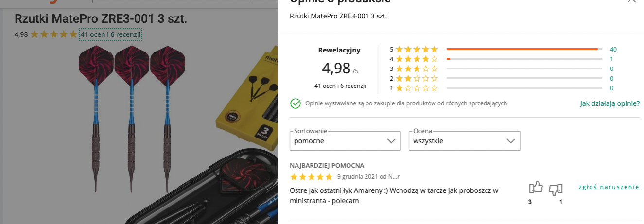Click the two-star rating bar
Screen dimensions: 644x224
point(524,78)
